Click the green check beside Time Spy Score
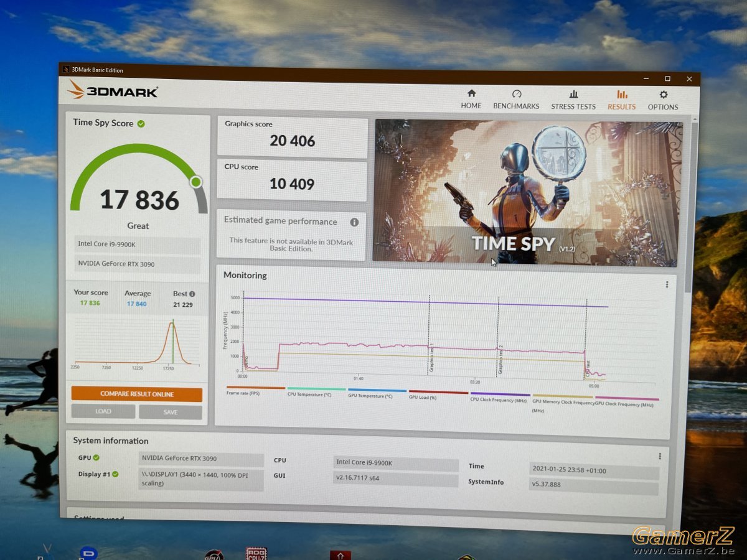This screenshot has height=560, width=747. [x=141, y=124]
